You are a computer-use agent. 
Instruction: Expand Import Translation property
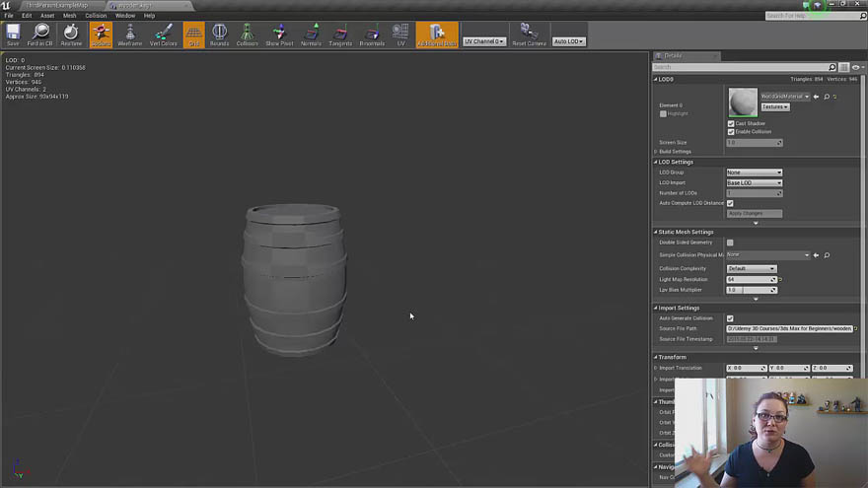[656, 368]
